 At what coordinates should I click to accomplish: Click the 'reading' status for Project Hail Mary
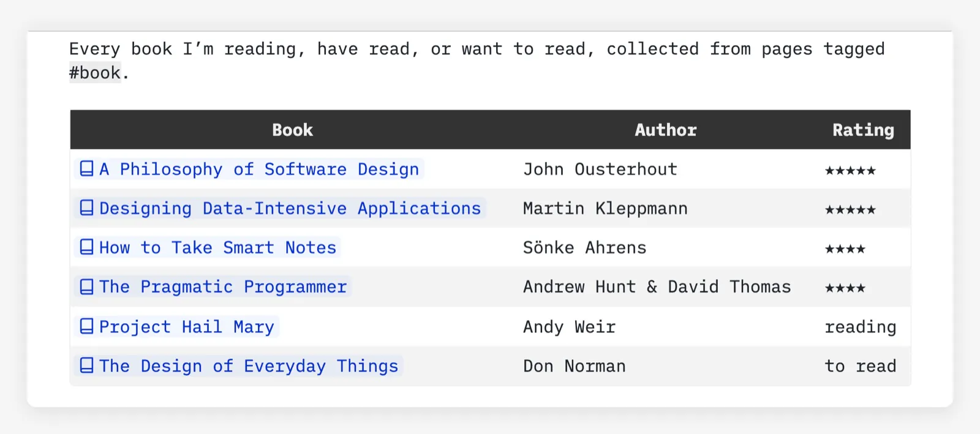[x=861, y=327]
